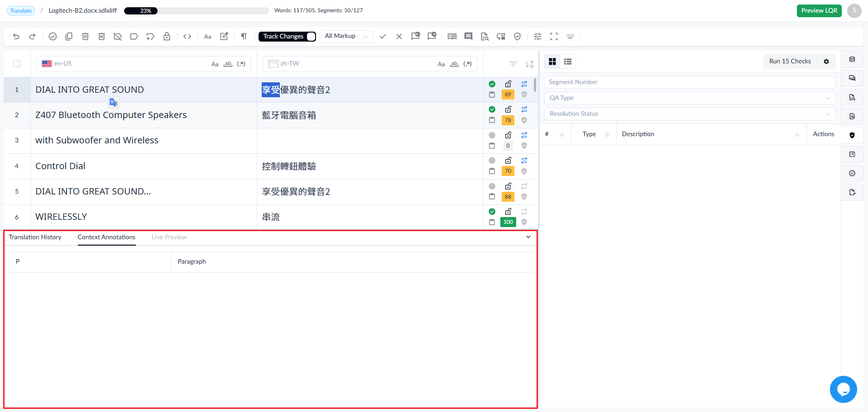
Task: Toggle confirmed status of segment 3
Action: point(492,135)
